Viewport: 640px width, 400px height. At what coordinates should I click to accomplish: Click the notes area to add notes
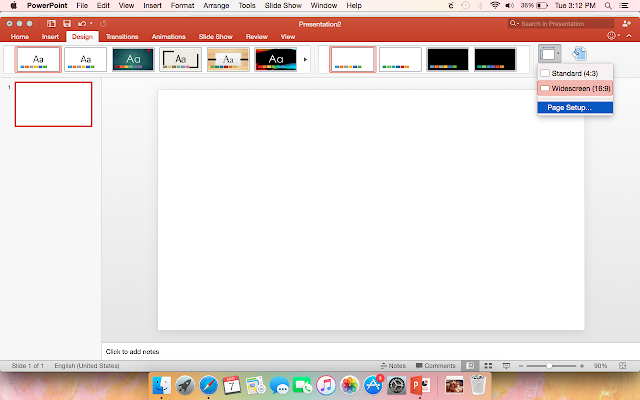click(371, 351)
